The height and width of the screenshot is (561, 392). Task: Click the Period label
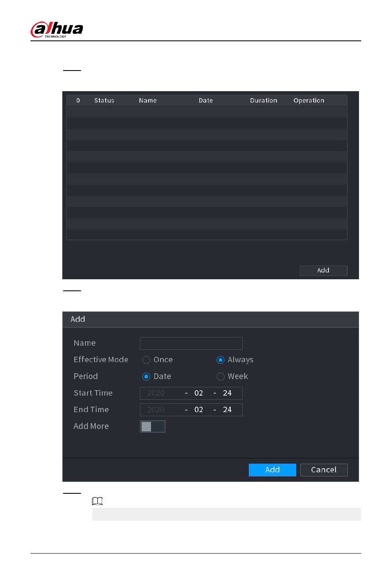coord(85,377)
